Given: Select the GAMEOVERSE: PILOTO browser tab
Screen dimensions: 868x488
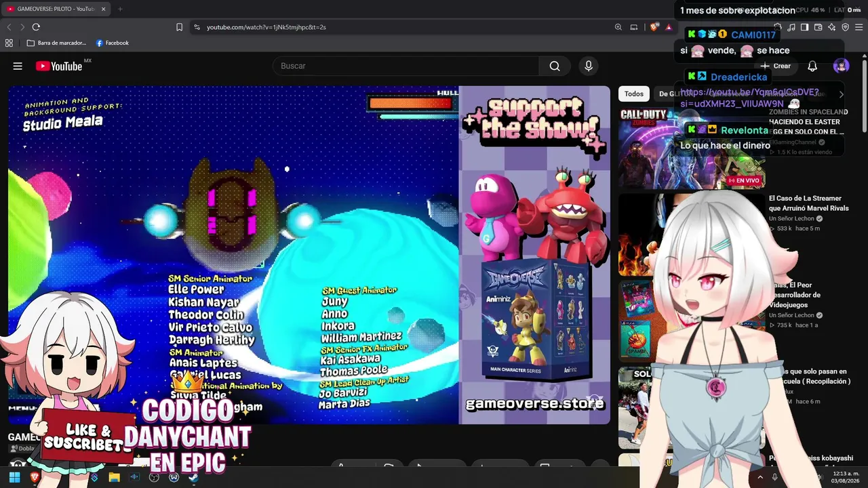Looking at the screenshot, I should (55, 9).
